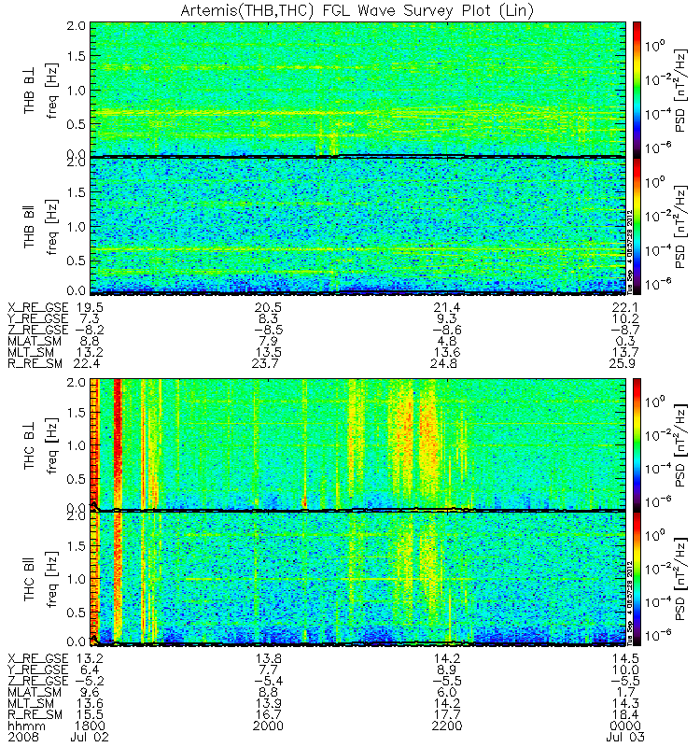Select the 'THC B∥' vertical axis label
The height and width of the screenshot is (747, 700).
tap(30, 579)
